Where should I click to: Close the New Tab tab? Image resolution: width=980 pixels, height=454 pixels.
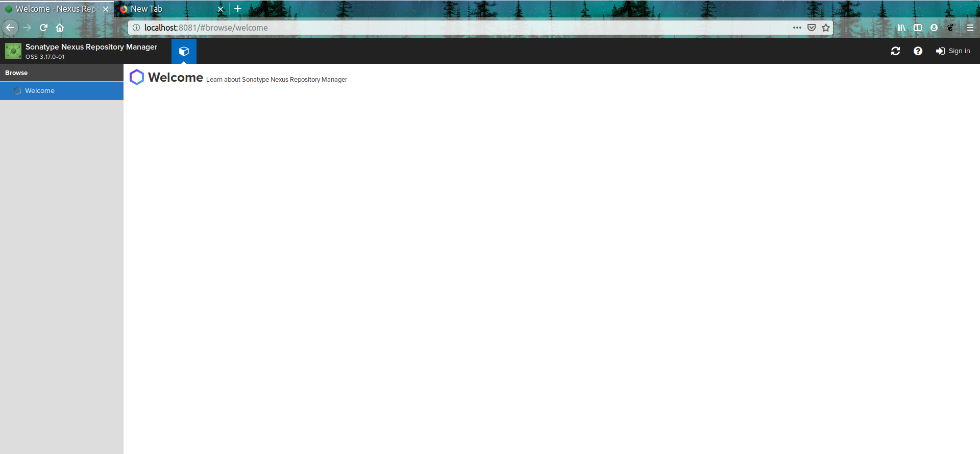[220, 9]
